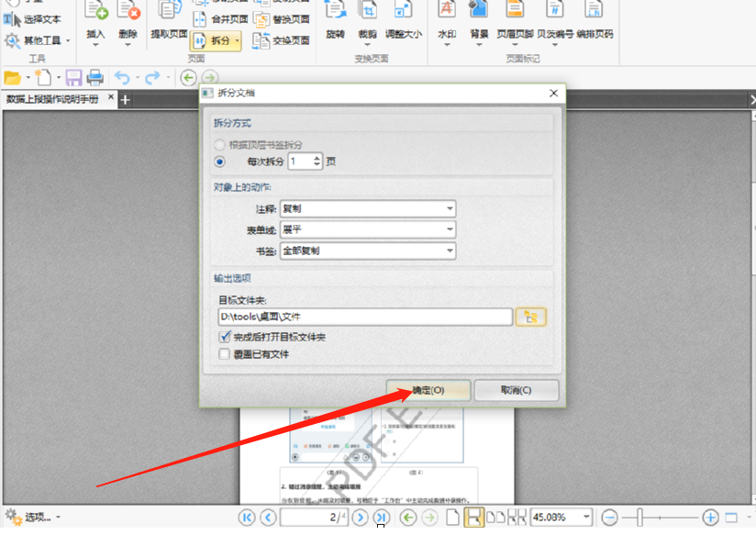Image resolution: width=756 pixels, height=535 pixels.
Task: Select single page layout icon
Action: click(452, 518)
